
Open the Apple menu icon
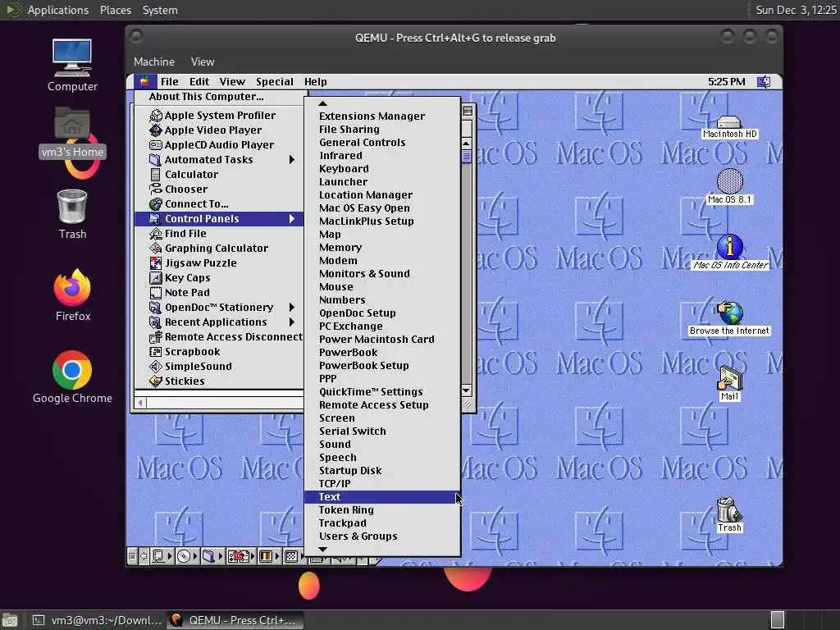coord(144,81)
